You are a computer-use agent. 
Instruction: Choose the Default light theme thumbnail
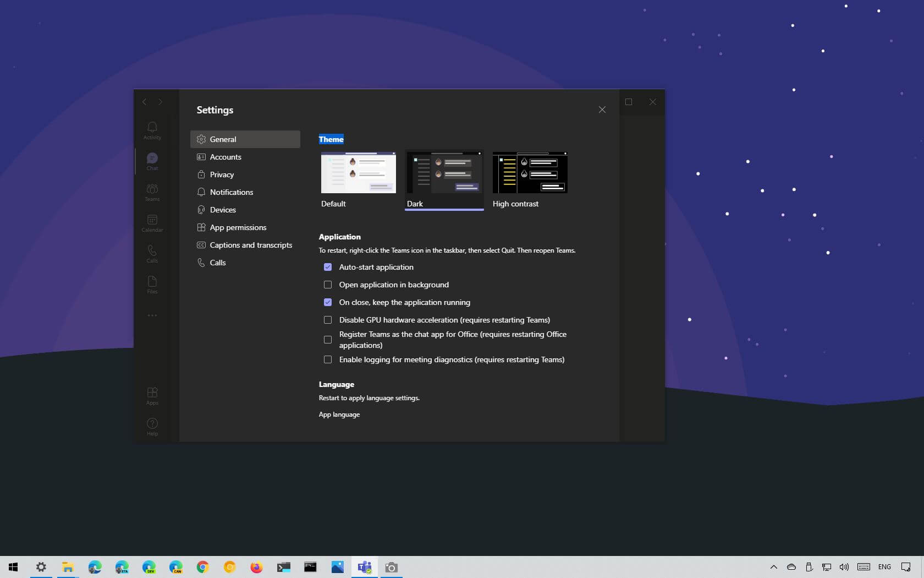(358, 173)
